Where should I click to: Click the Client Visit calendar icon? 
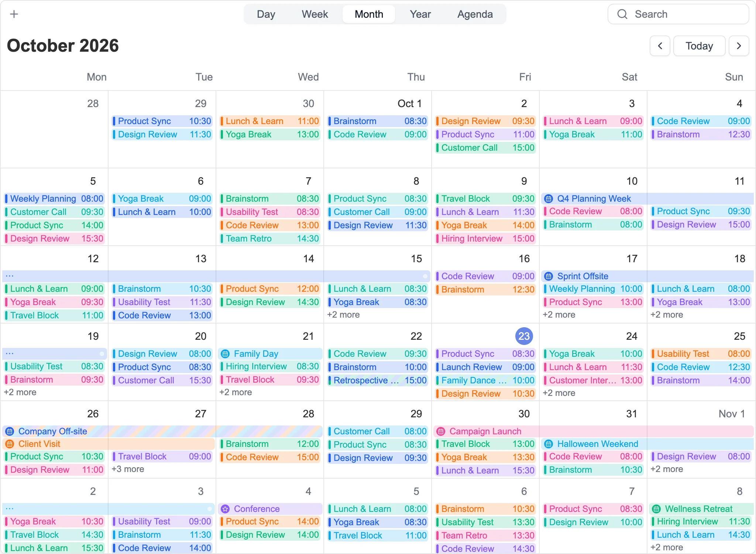10,444
